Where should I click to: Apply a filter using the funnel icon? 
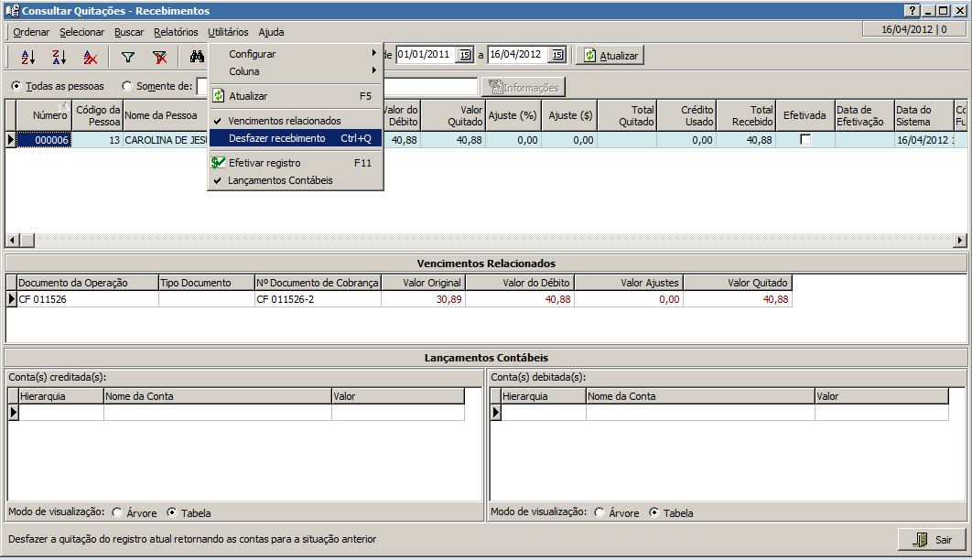pyautogui.click(x=128, y=57)
